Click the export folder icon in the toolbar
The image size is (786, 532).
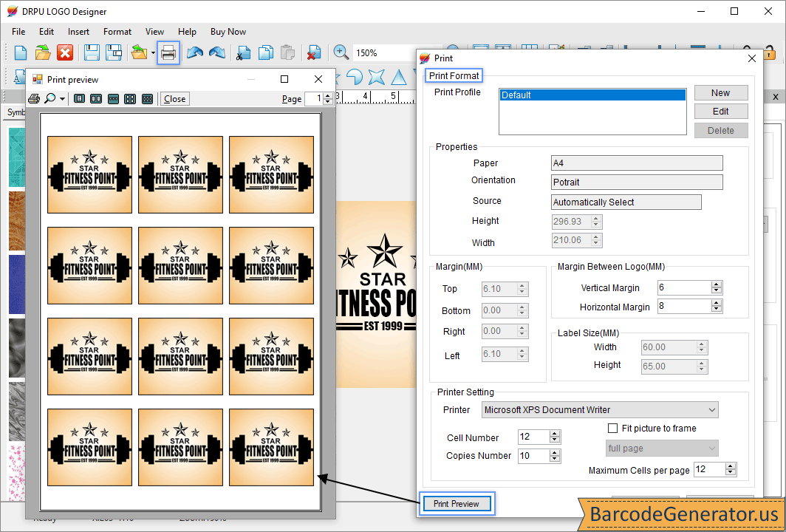pyautogui.click(x=139, y=52)
